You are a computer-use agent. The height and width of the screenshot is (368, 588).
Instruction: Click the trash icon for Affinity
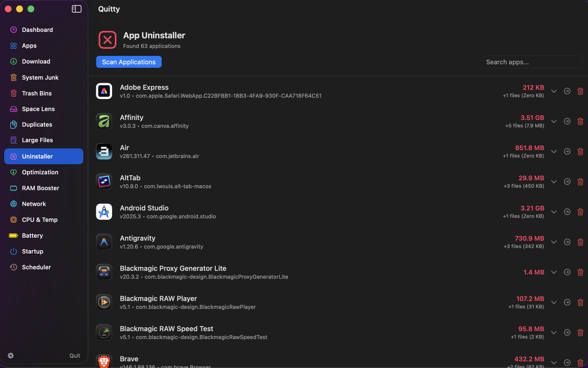coord(580,121)
